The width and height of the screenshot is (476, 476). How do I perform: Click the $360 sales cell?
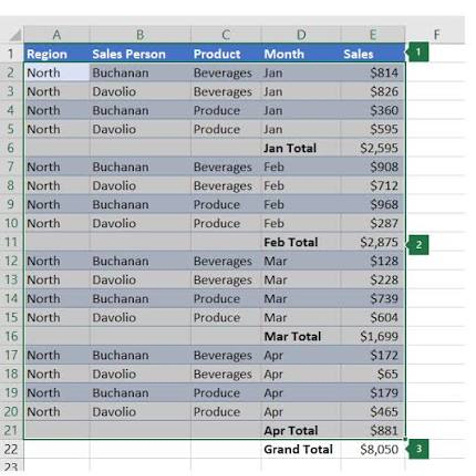(373, 110)
